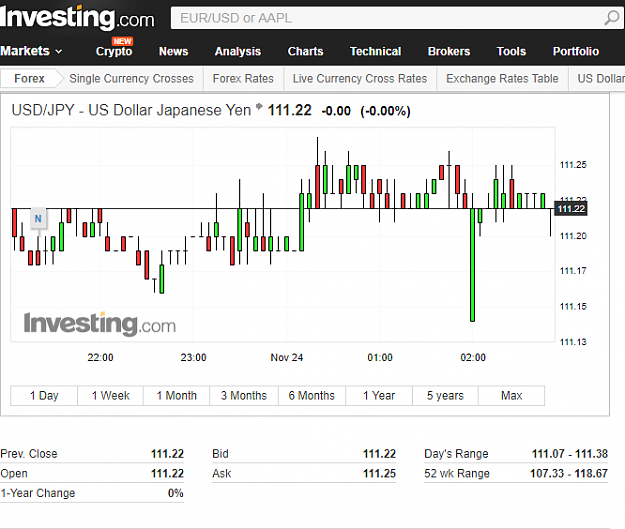Click the 111.17 price axis label
Viewport: 625px width, 529px height.
[x=573, y=271]
